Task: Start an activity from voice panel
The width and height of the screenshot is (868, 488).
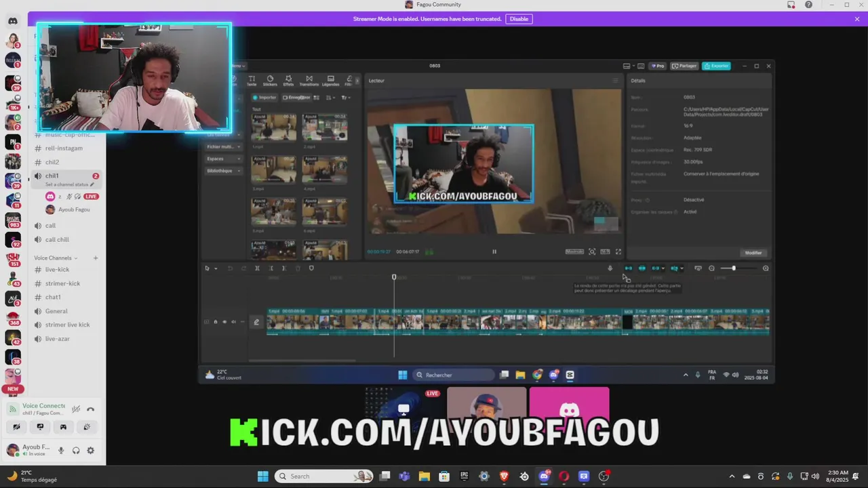Action: pyautogui.click(x=63, y=427)
